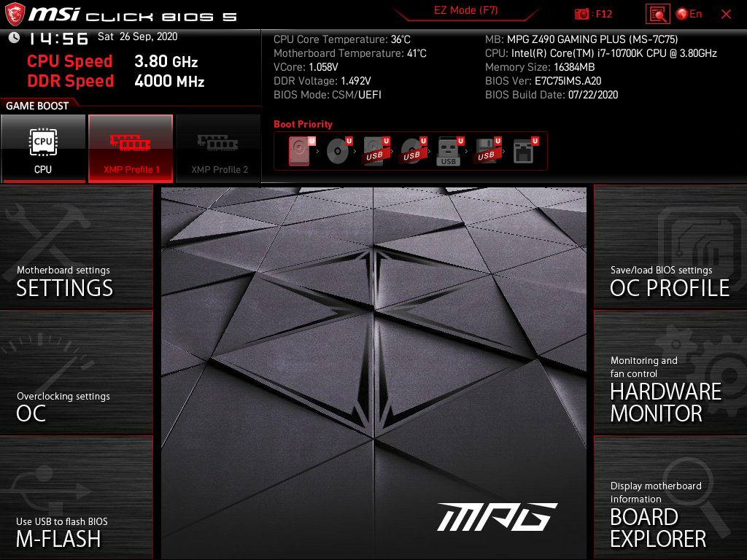Click the CPU Speed 3.80 GHz value
This screenshot has width=747, height=560.
[x=166, y=61]
